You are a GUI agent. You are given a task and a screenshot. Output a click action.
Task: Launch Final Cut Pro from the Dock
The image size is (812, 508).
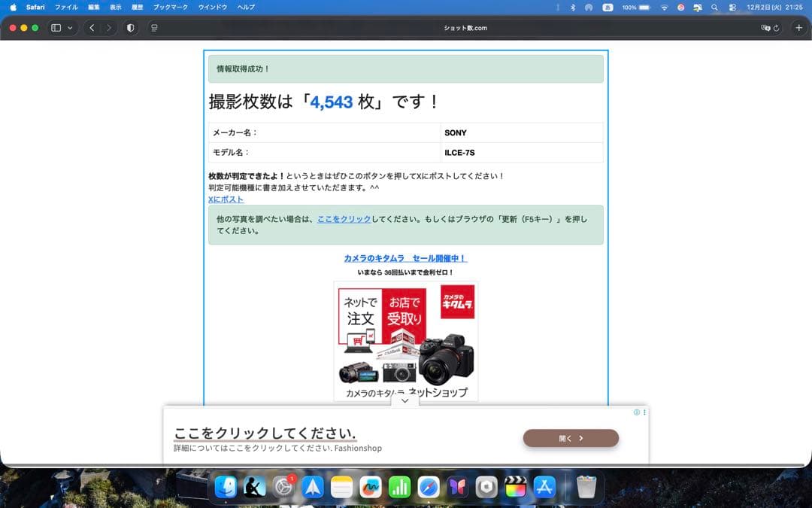pyautogui.click(x=514, y=488)
